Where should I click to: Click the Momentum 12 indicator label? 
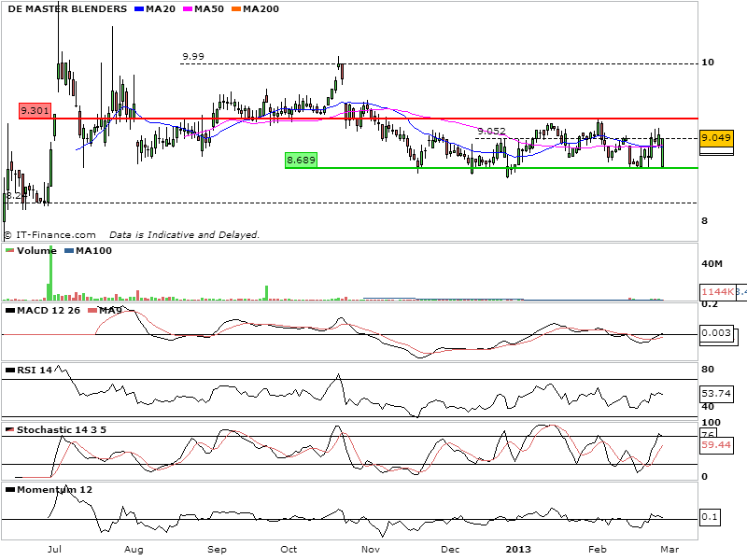coord(54,490)
